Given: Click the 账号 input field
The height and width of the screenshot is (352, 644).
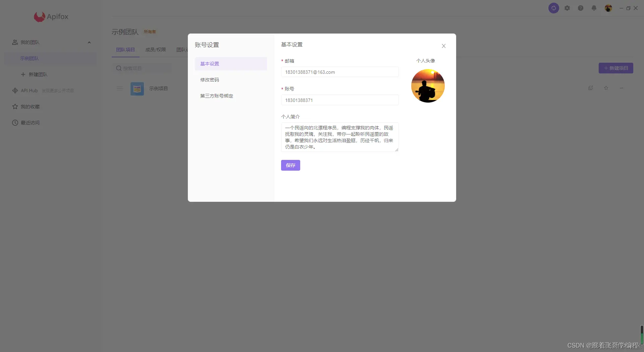Looking at the screenshot, I should click(x=340, y=100).
